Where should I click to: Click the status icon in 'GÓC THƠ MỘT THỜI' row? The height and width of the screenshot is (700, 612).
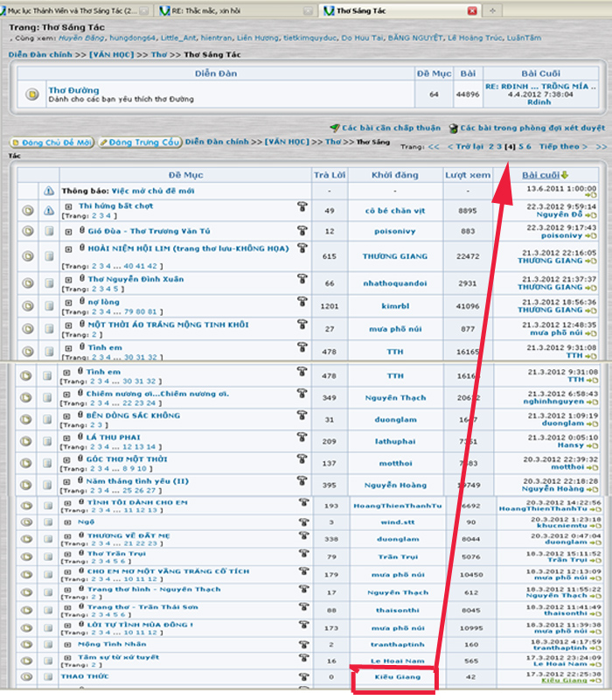point(26,463)
